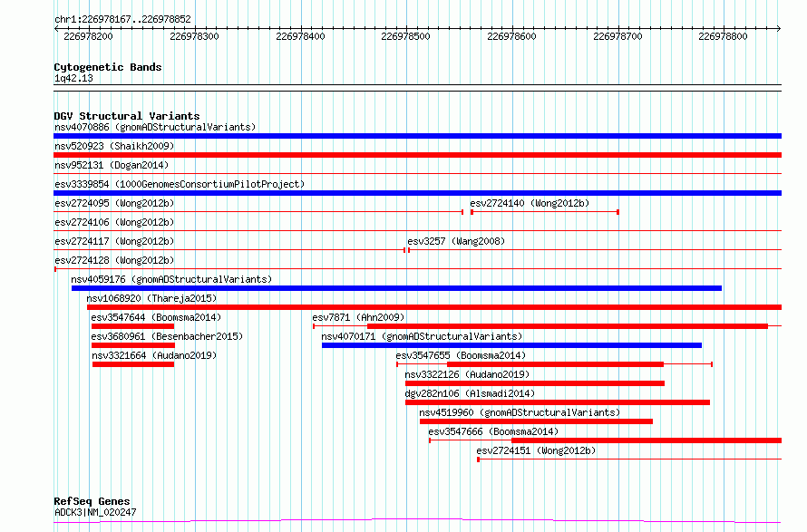Screen dimensions: 807x532
Task: Click thin red line under esv2724106
Action: click(x=417, y=230)
